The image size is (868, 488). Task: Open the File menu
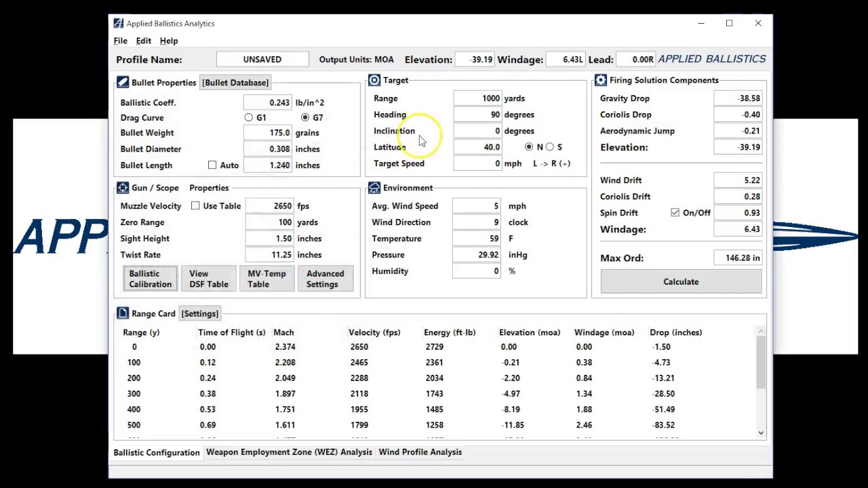point(120,41)
